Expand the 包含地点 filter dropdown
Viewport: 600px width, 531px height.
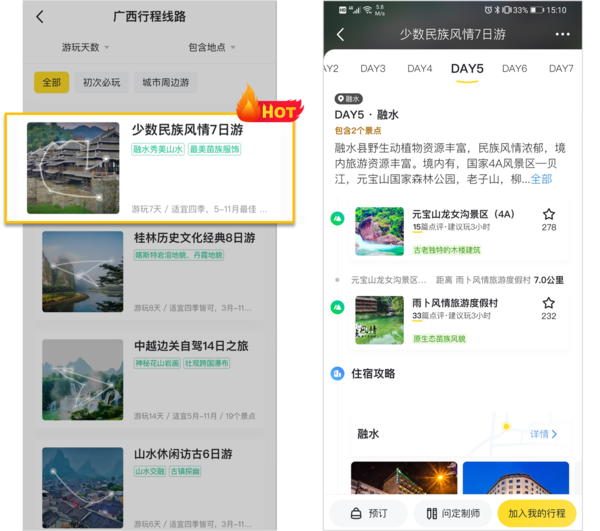pyautogui.click(x=212, y=48)
